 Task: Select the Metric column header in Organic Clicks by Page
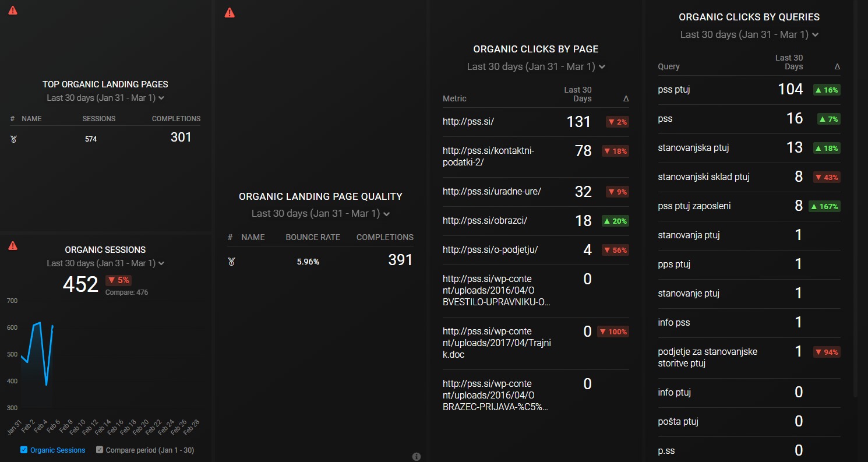click(x=454, y=98)
